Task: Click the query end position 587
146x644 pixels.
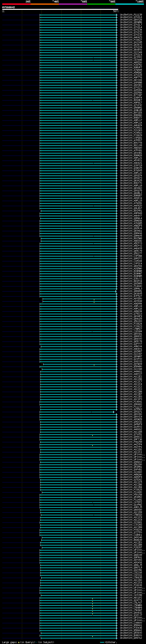Action: tap(115, 11)
